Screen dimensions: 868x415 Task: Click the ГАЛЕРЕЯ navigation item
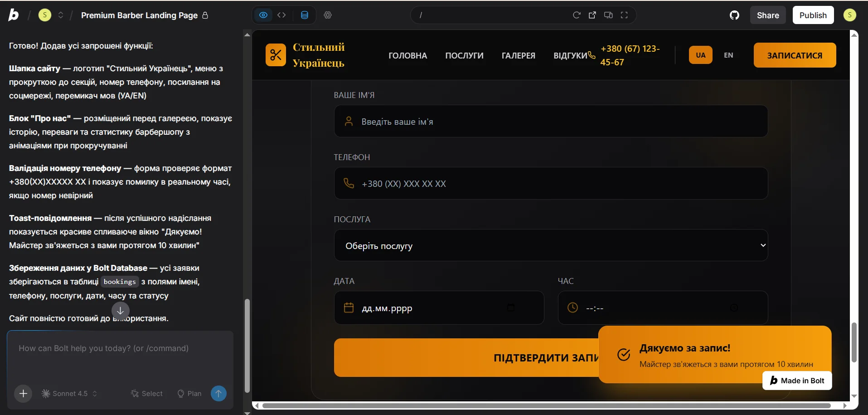click(x=518, y=55)
